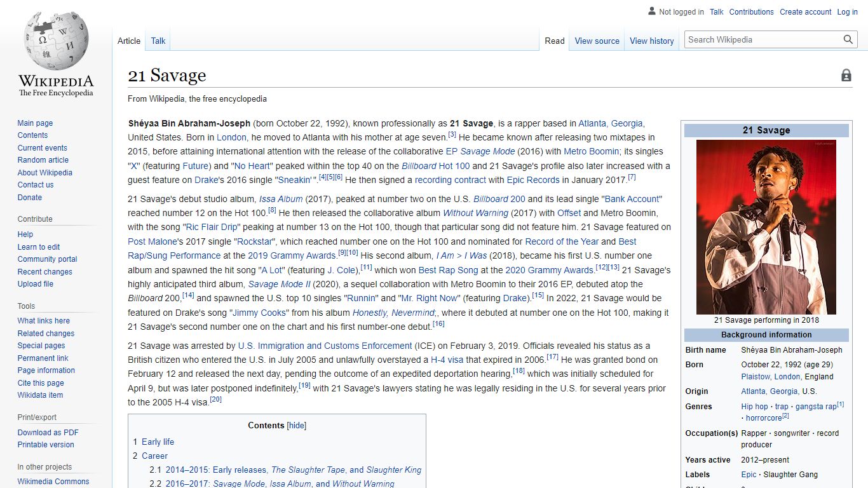868x488 pixels.
Task: Hide the Contents table
Action: (x=297, y=426)
